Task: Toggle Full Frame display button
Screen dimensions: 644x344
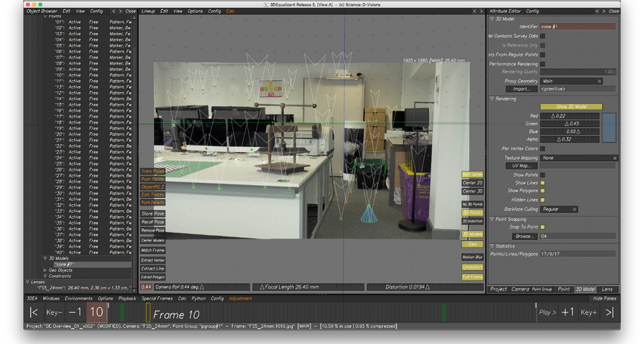Action: point(473,277)
